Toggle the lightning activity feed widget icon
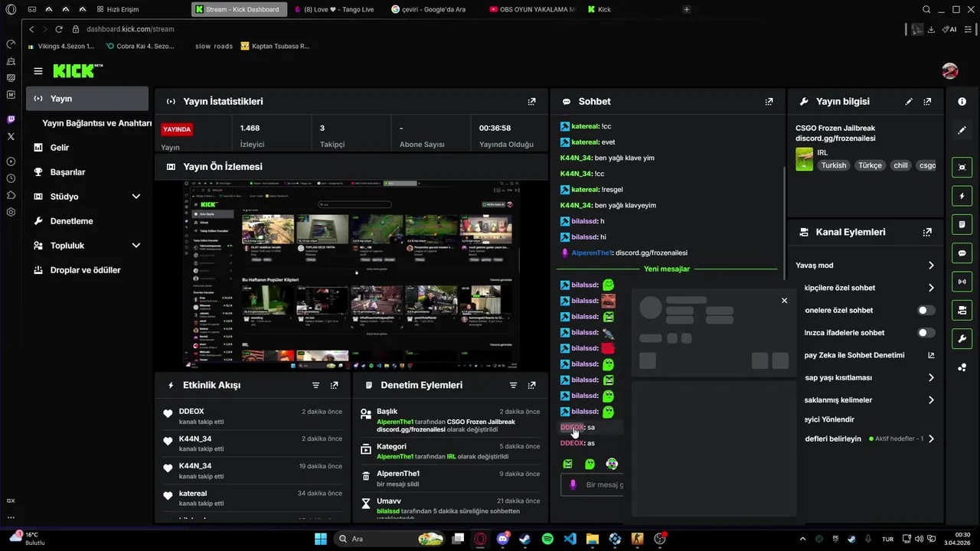Viewport: 980px width, 551px height. tap(962, 196)
